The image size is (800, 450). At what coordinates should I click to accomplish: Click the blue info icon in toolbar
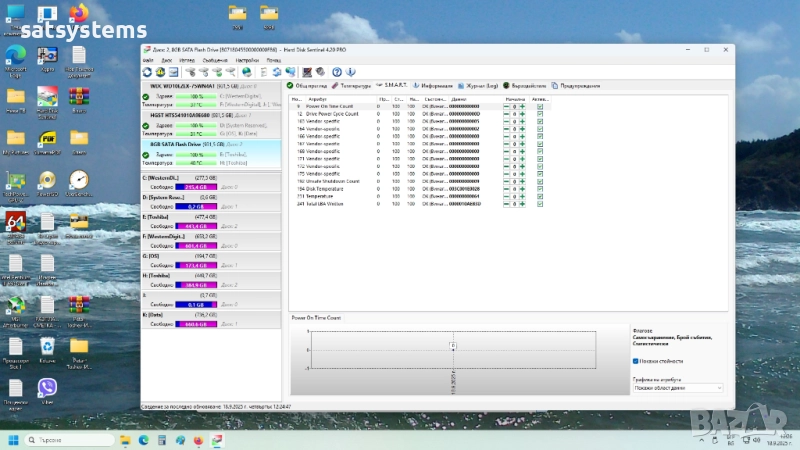[x=350, y=72]
